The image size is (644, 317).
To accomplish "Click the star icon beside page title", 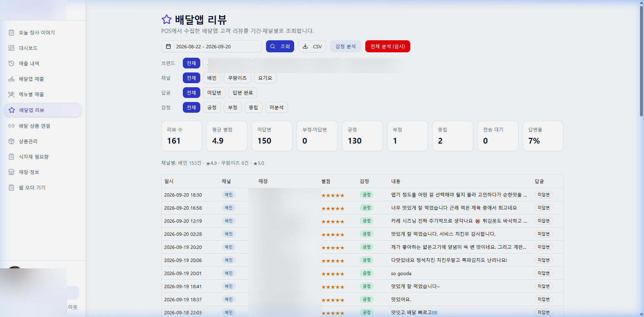I will coord(167,19).
